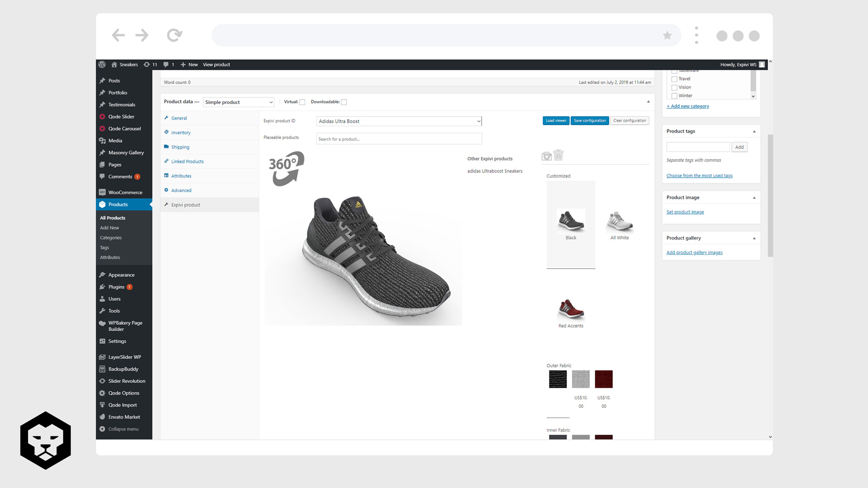Click the Placeable products search field
Image resolution: width=868 pixels, height=488 pixels.
pos(399,139)
